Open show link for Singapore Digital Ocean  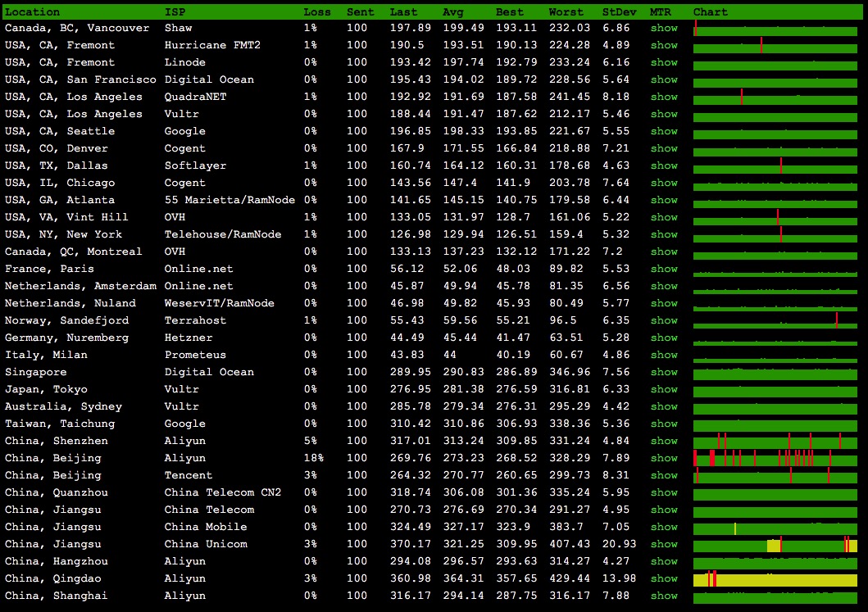tap(664, 371)
